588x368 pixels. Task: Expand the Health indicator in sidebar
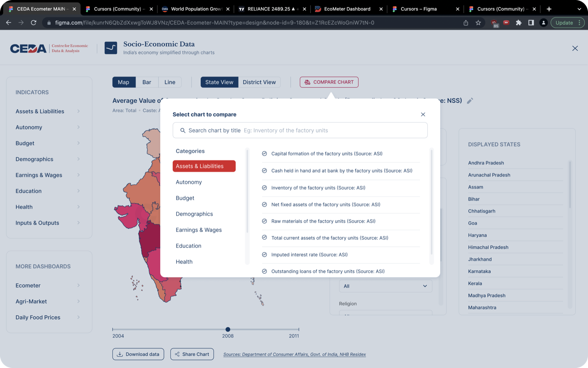point(48,207)
